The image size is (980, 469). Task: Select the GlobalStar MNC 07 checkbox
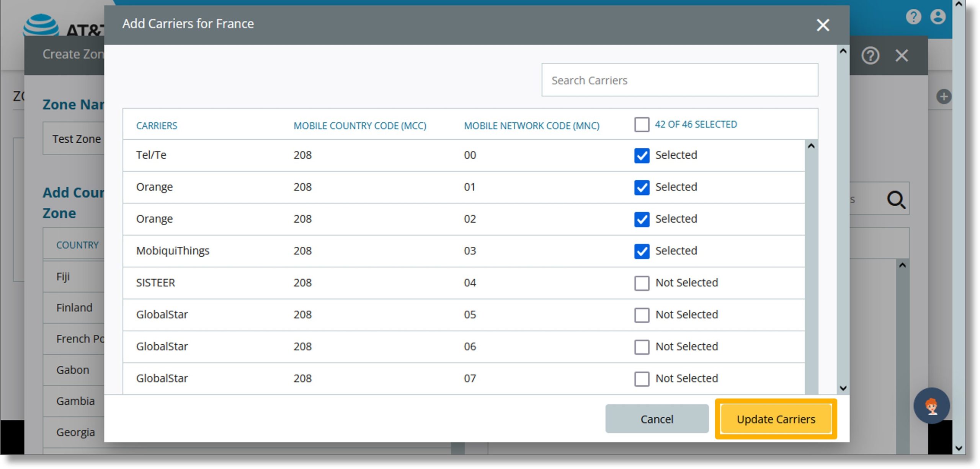coord(642,379)
